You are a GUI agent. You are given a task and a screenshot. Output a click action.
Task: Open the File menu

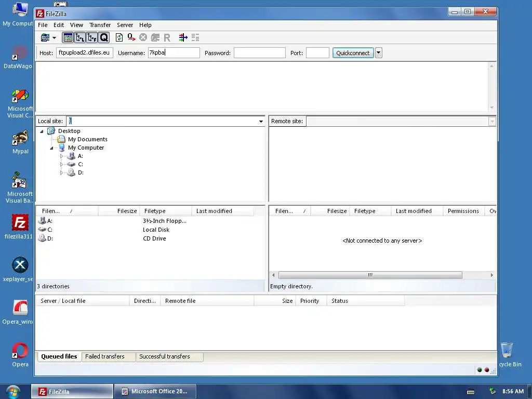(x=43, y=25)
